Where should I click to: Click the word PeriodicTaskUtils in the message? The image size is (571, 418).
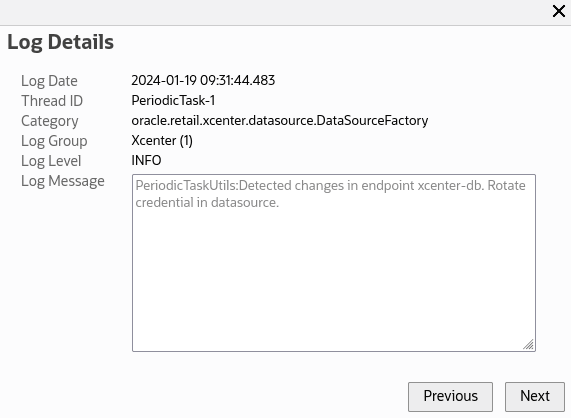pos(186,186)
